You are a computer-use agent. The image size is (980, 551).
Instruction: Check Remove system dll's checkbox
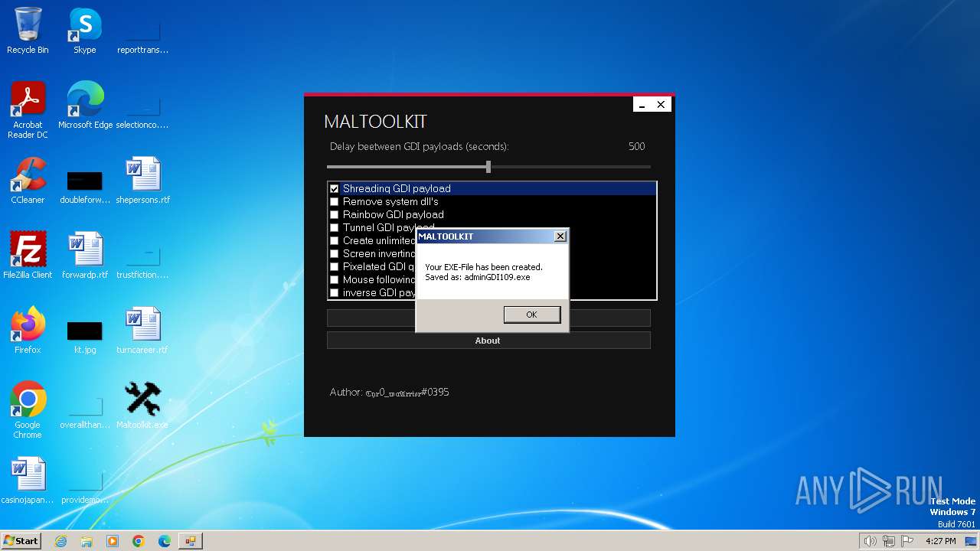tap(334, 201)
